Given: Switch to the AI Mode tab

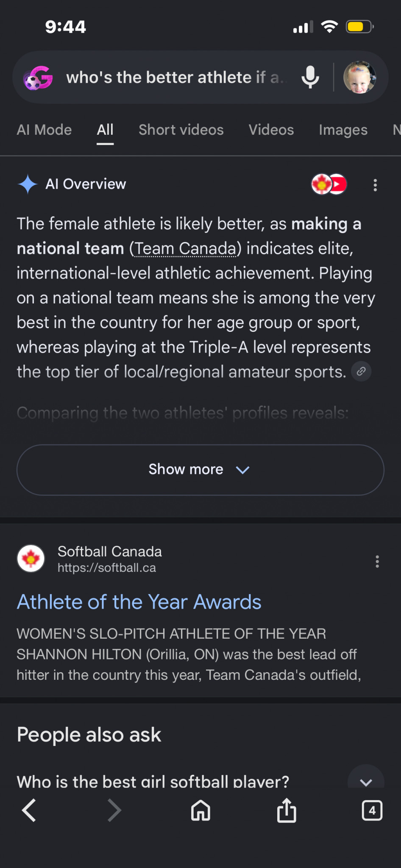Looking at the screenshot, I should point(45,130).
